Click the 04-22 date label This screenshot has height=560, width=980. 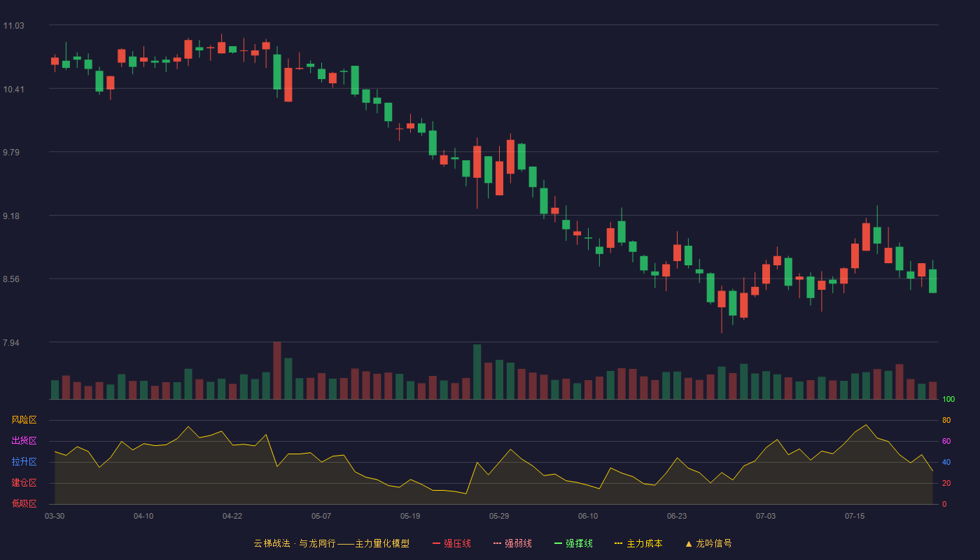[x=232, y=516]
